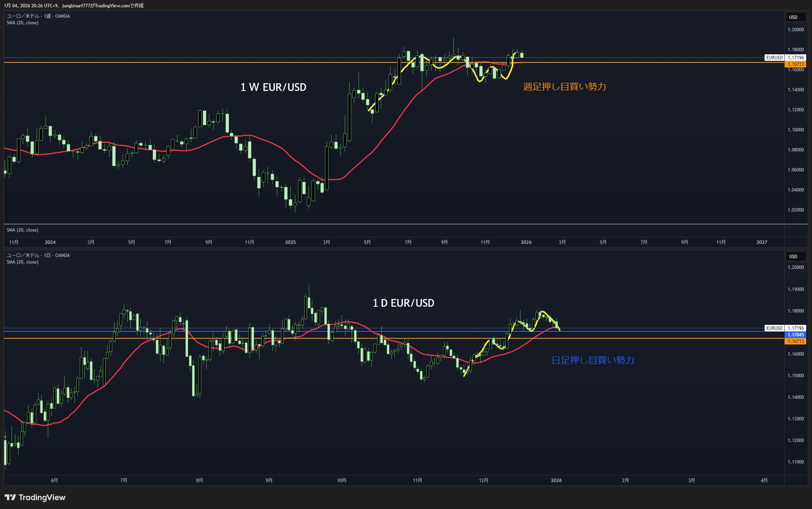
Task: Click the orange 1.16713 price label on weekly axis
Action: click(795, 64)
